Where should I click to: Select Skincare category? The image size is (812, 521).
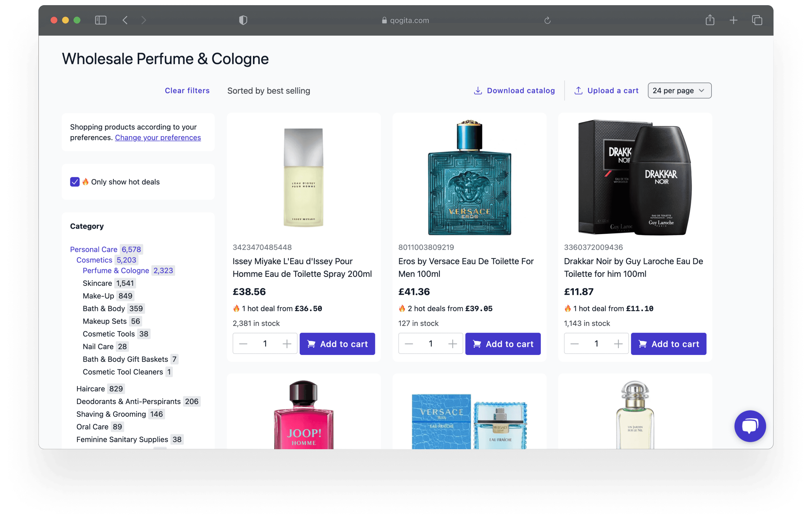tap(97, 283)
